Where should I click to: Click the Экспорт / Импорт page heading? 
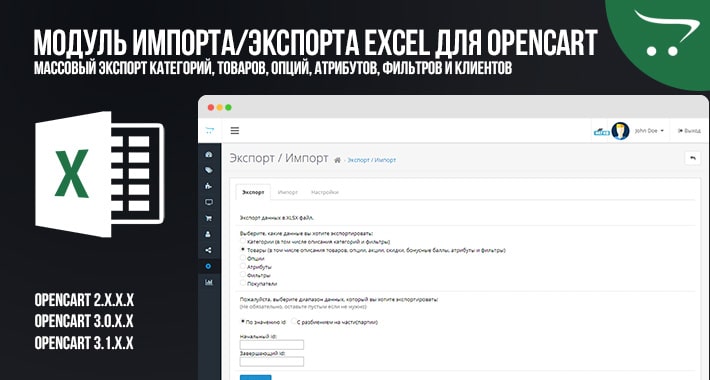pyautogui.click(x=278, y=159)
